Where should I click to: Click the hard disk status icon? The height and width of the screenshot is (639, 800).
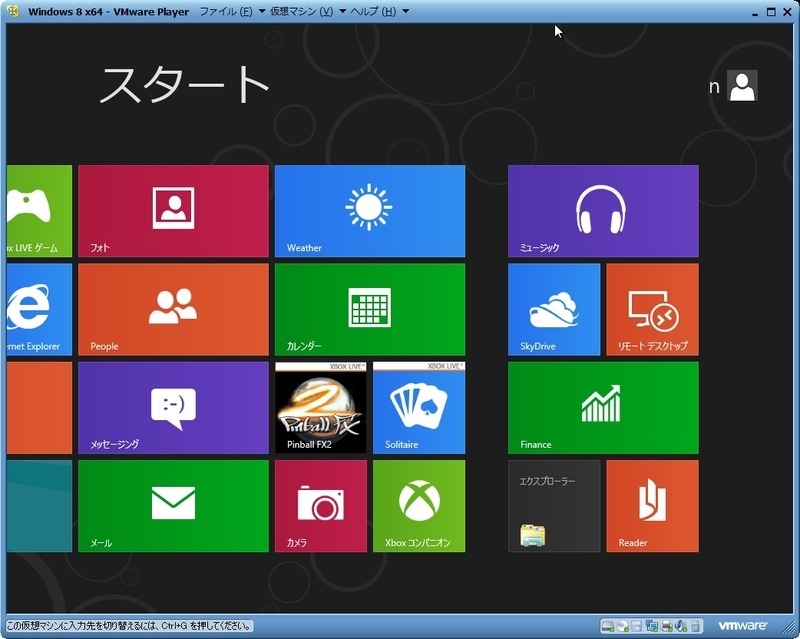608,626
